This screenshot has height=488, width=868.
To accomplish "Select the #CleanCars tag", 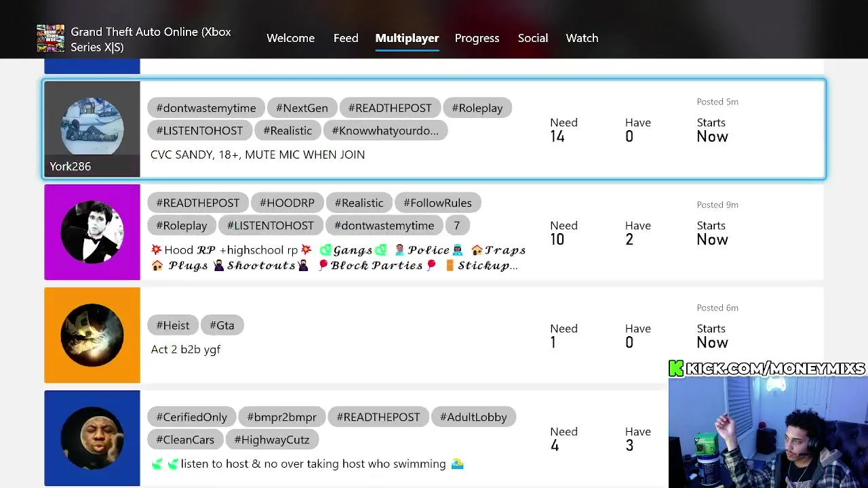I will pos(185,439).
